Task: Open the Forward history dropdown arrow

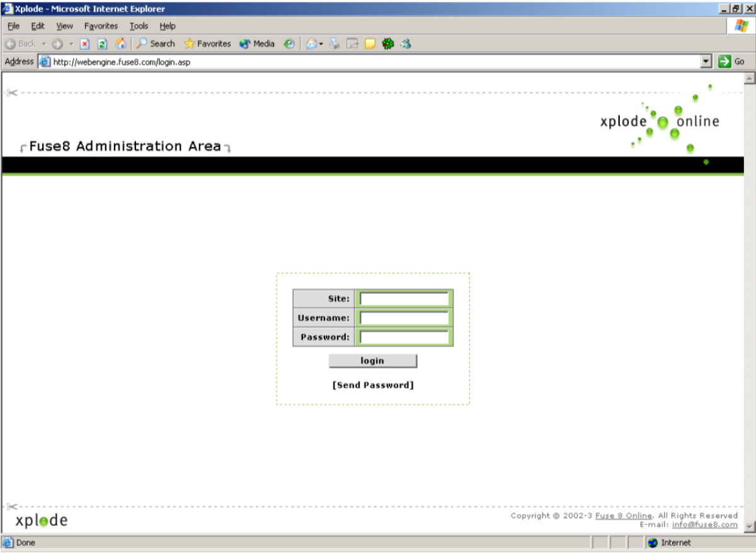Action: tap(71, 44)
